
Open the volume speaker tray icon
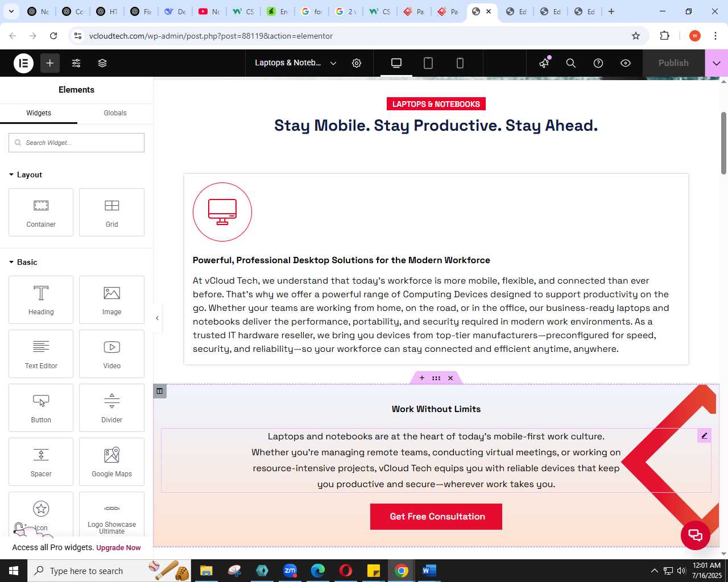point(681,571)
